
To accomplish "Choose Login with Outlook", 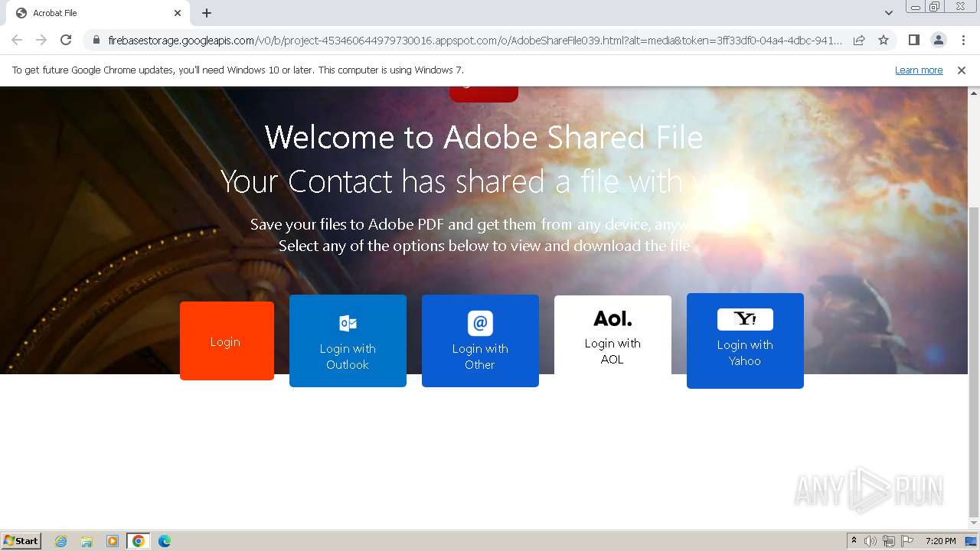I will coord(348,341).
